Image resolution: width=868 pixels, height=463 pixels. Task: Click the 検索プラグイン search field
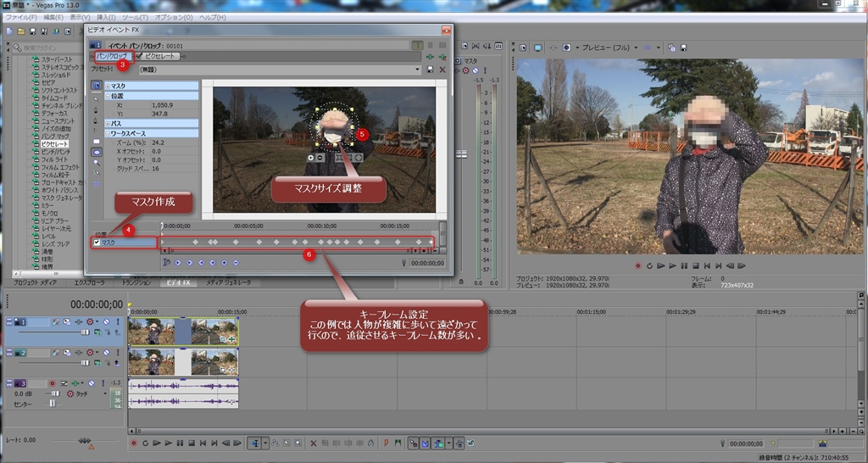(x=47, y=47)
